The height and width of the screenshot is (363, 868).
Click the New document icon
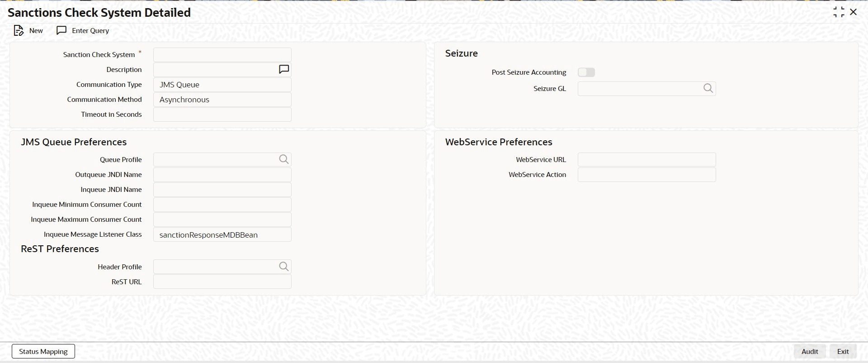point(19,31)
